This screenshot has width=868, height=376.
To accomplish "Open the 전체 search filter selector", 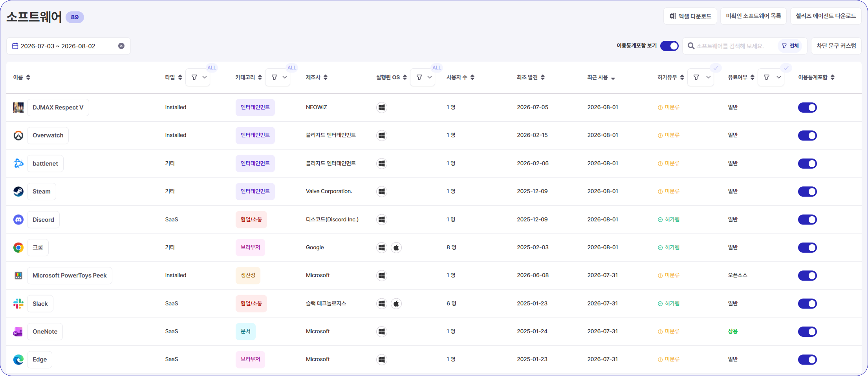I will [790, 46].
